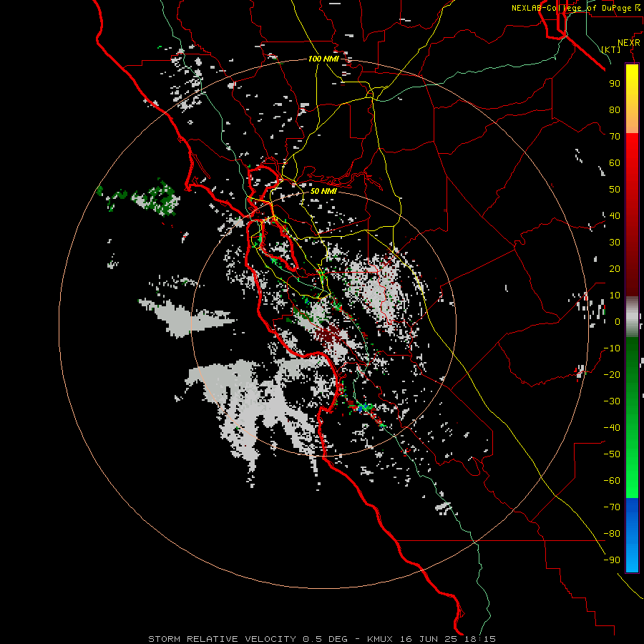Click the [KT] units label above scale
The height and width of the screenshot is (644, 644).
point(611,49)
